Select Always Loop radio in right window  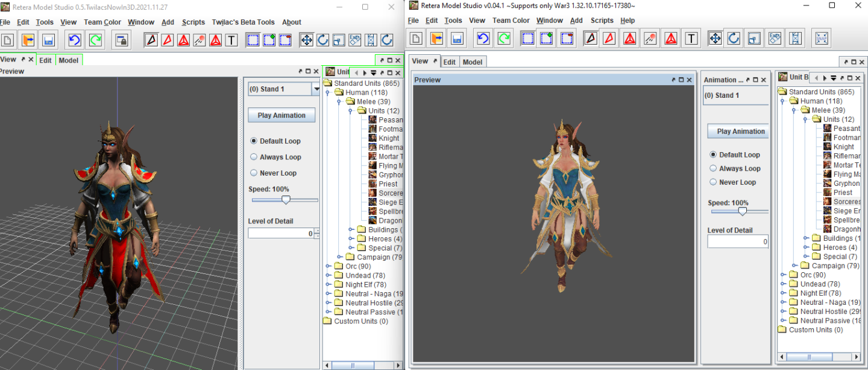point(713,168)
